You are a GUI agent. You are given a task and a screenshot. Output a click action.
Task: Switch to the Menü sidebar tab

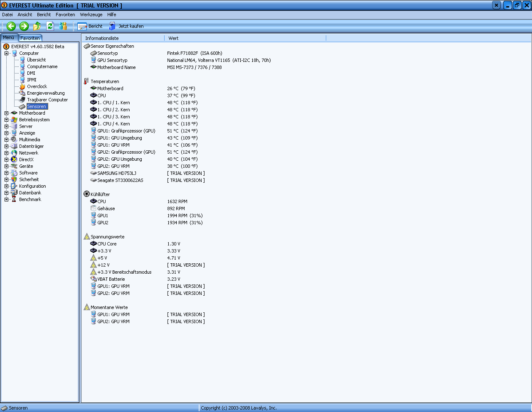point(9,37)
